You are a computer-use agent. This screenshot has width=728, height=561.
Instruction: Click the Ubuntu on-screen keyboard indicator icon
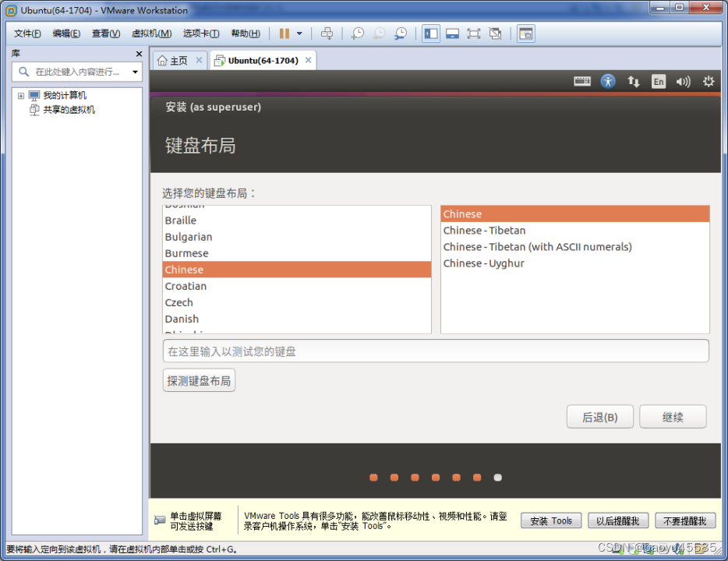pos(582,82)
